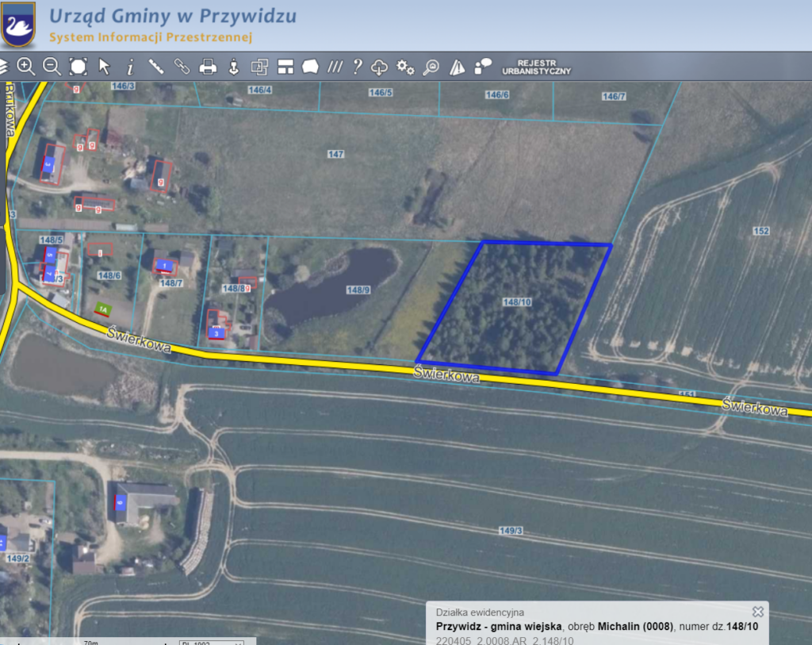Open the help question mark
The image size is (812, 645).
point(358,67)
